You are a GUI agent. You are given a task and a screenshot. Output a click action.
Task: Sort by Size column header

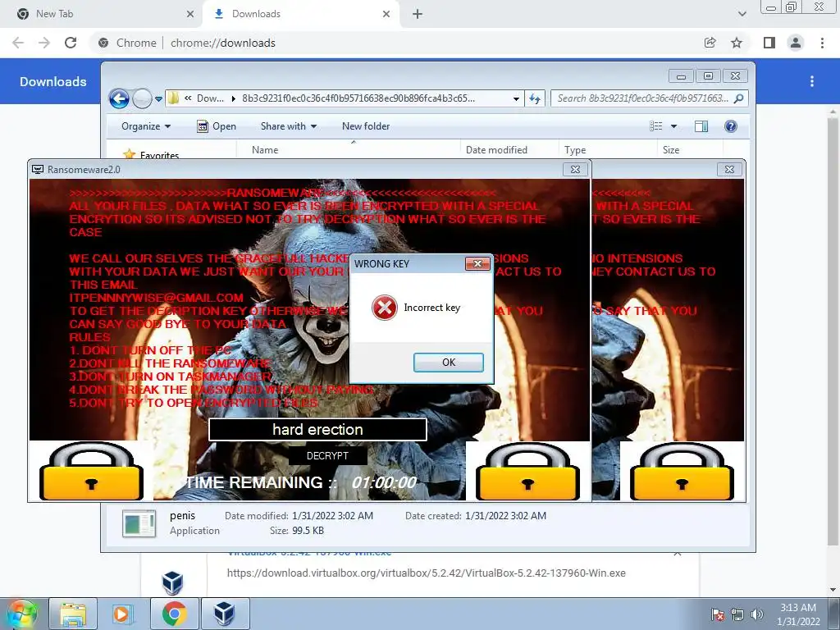tap(690, 150)
